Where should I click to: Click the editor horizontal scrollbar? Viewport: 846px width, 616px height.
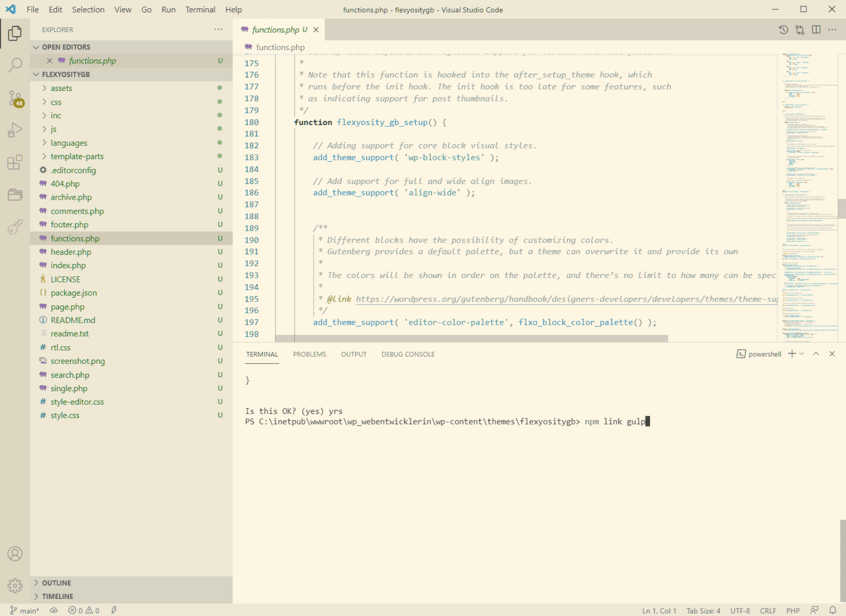[471, 339]
